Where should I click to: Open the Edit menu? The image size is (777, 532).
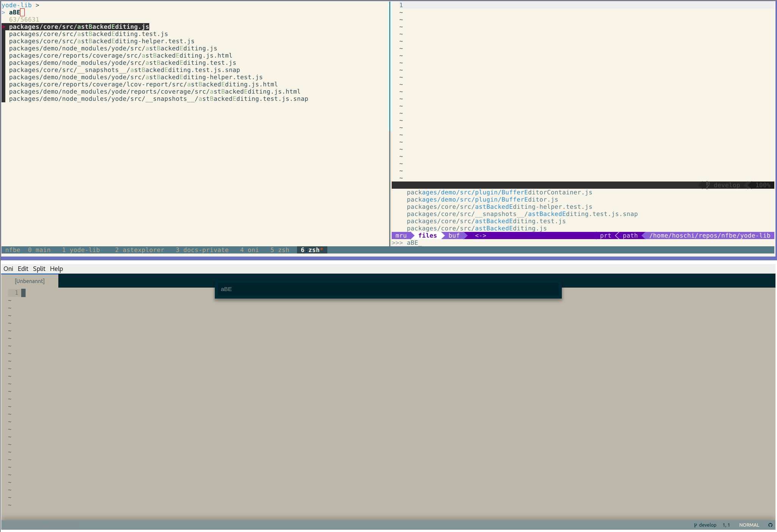[x=23, y=269]
